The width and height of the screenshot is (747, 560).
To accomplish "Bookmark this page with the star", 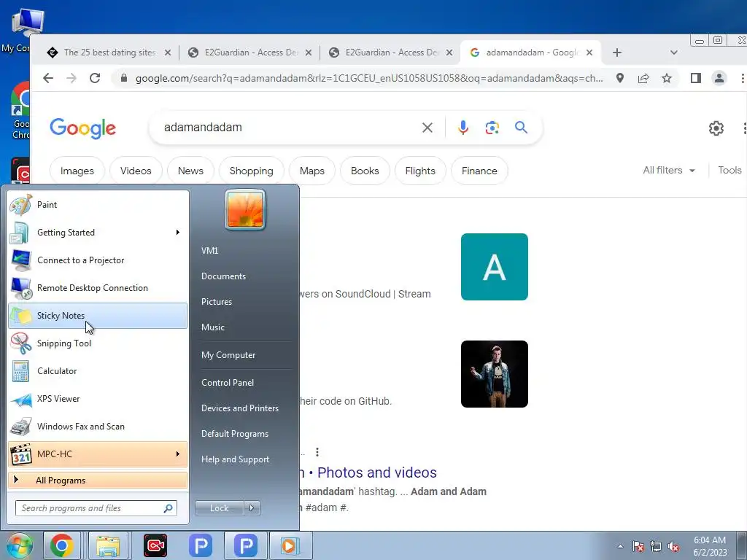I will point(667,78).
